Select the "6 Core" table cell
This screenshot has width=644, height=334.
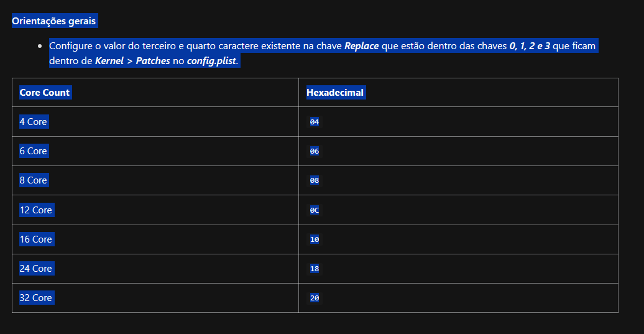[34, 151]
